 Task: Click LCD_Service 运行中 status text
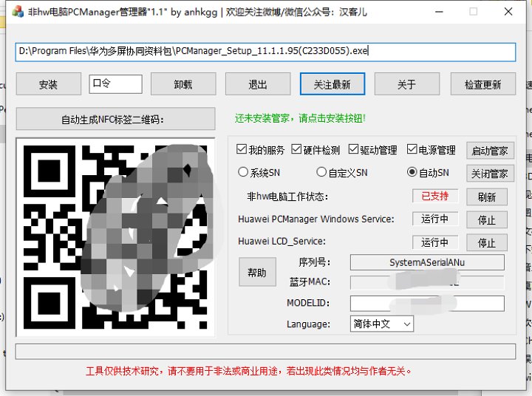coord(435,242)
